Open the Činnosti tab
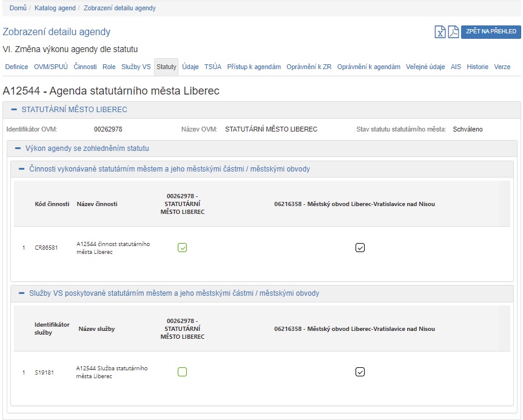The height and width of the screenshot is (420, 523). coord(85,67)
